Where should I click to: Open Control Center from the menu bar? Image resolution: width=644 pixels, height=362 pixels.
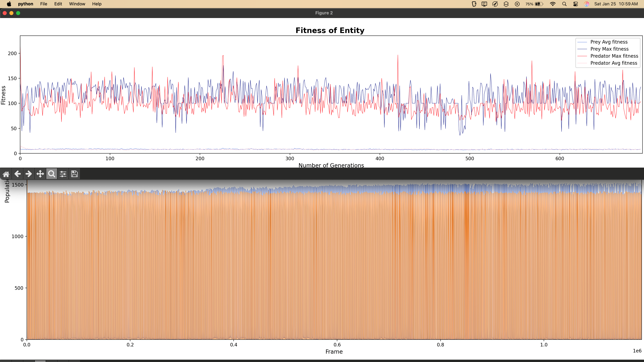[x=576, y=4]
